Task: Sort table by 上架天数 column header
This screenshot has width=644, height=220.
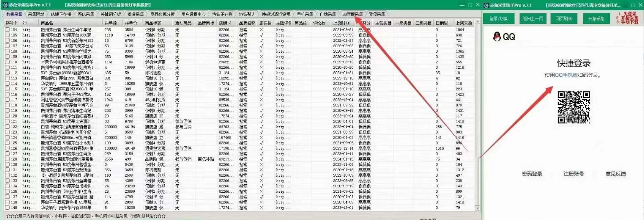Action: (x=464, y=23)
